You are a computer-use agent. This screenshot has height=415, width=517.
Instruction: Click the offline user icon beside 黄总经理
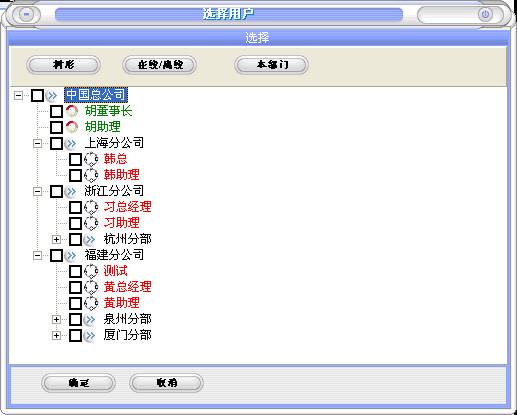[91, 287]
